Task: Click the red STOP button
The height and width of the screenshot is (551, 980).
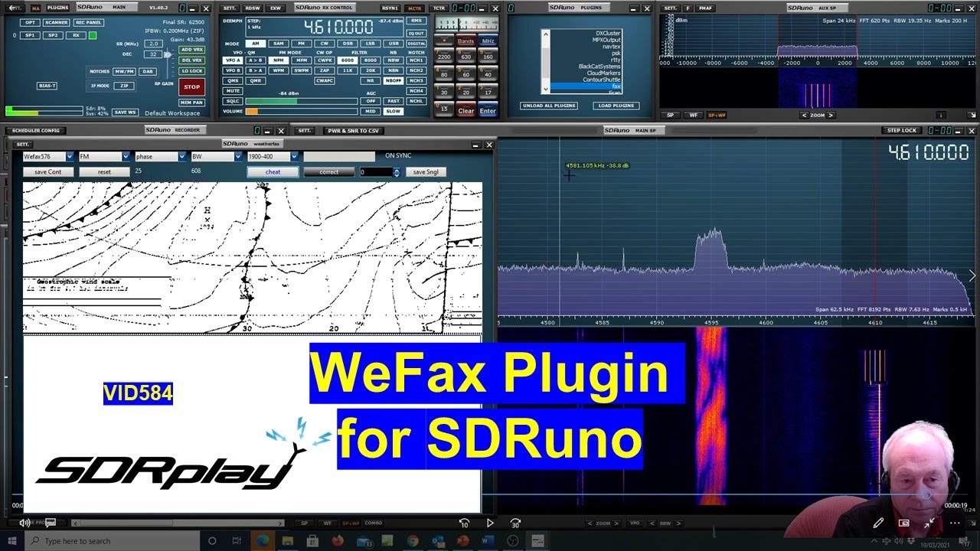Action: click(x=191, y=86)
